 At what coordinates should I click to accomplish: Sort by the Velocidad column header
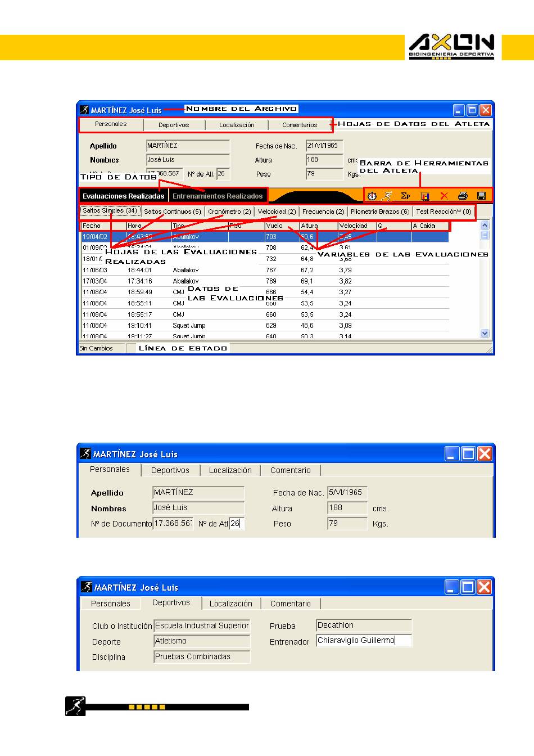356,226
